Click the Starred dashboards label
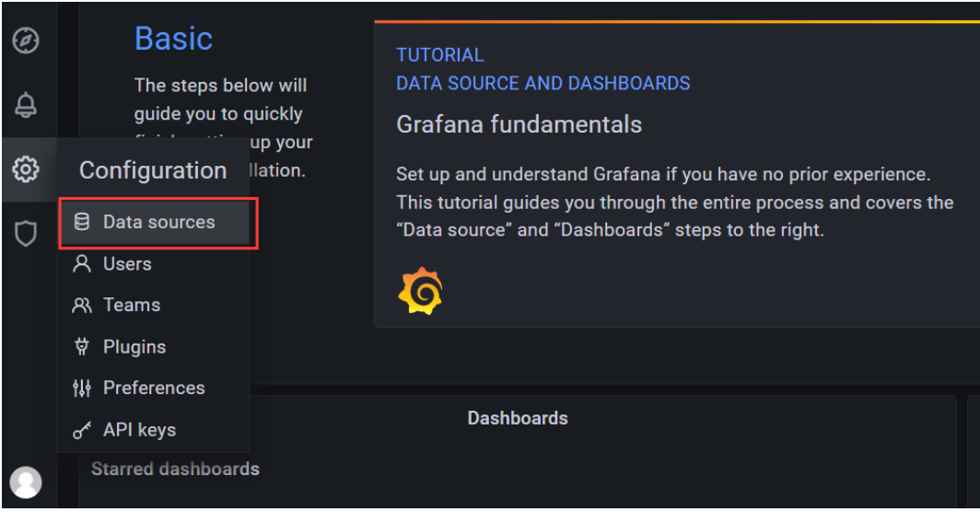This screenshot has width=980, height=512. (175, 469)
